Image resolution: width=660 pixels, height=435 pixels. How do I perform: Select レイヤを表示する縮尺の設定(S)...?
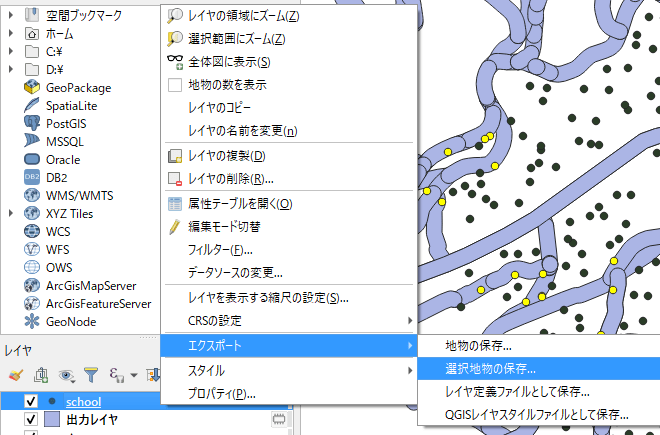tap(289, 298)
